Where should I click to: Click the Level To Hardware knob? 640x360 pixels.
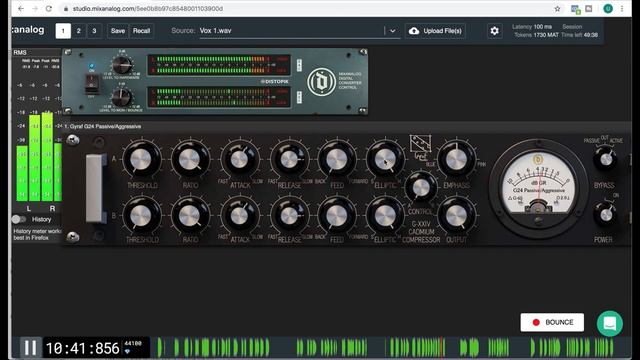(122, 64)
